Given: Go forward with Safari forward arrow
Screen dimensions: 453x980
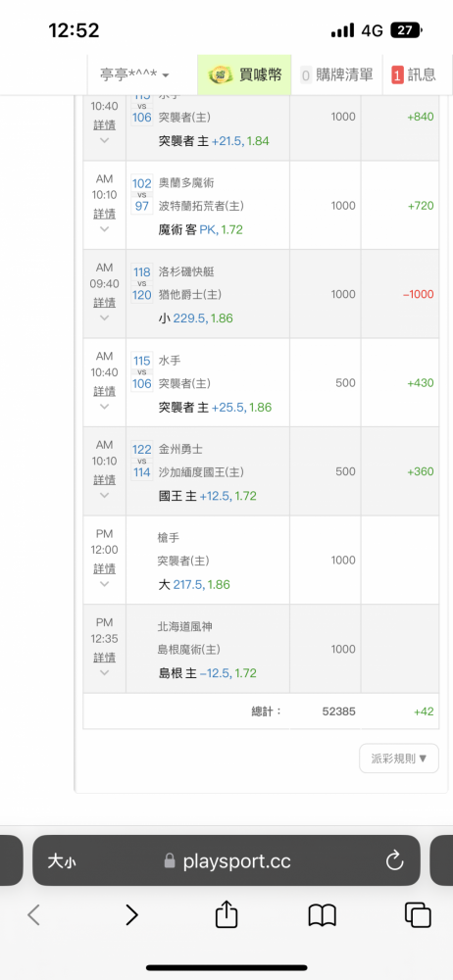Looking at the screenshot, I should (131, 915).
